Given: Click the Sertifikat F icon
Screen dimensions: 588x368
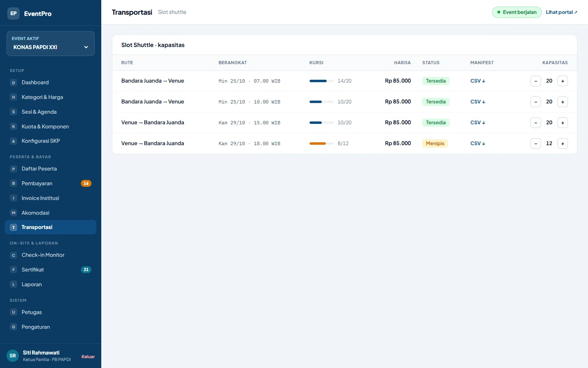Looking at the screenshot, I should pyautogui.click(x=13, y=270).
